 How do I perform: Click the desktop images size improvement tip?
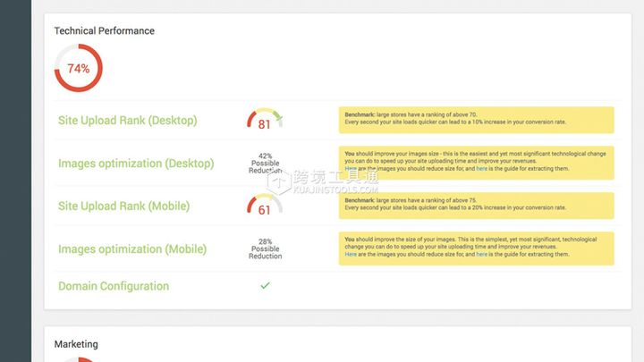point(477,163)
